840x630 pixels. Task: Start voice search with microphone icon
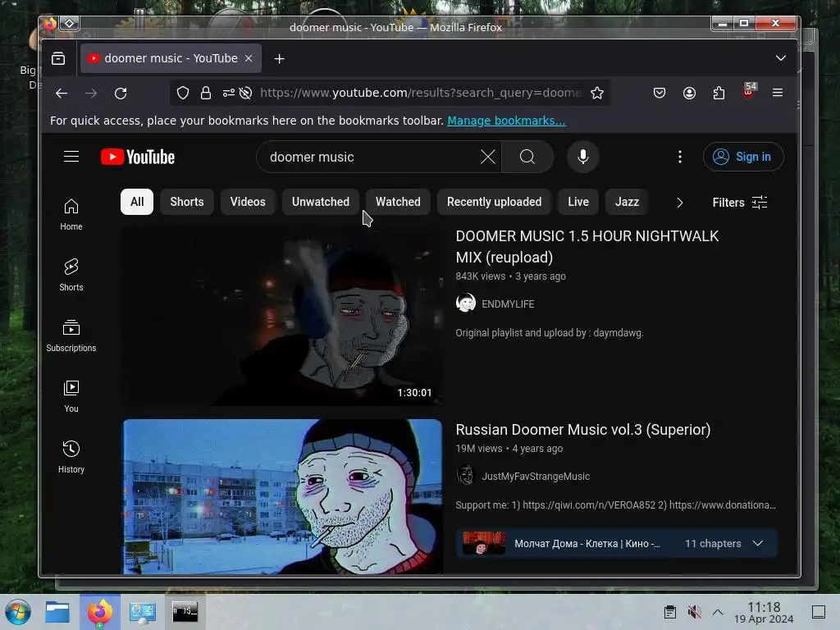tap(583, 157)
